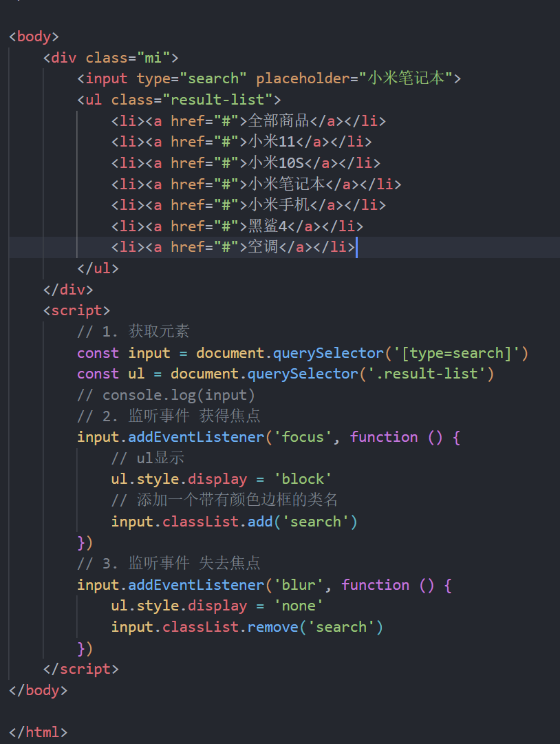Click the const ul querySelector line
The image size is (560, 744).
286,374
